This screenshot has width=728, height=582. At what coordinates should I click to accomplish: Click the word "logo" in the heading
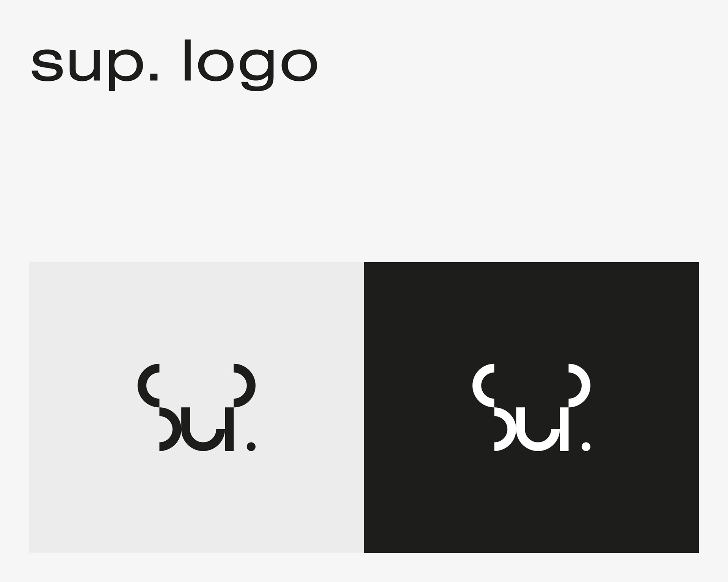251,65
